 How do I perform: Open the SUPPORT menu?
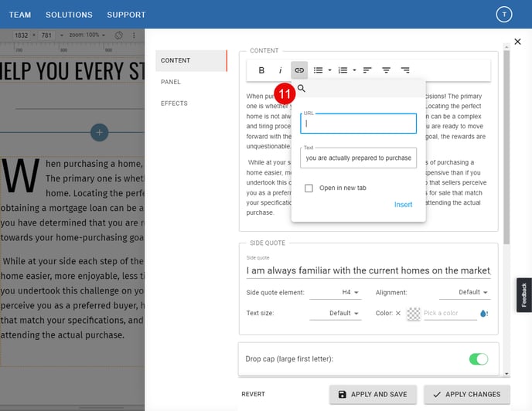click(x=126, y=15)
